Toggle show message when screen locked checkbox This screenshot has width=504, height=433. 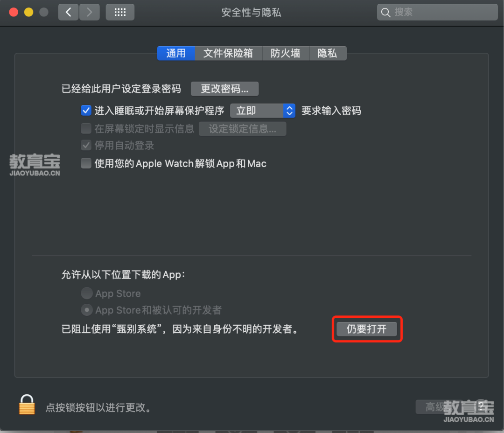86,129
